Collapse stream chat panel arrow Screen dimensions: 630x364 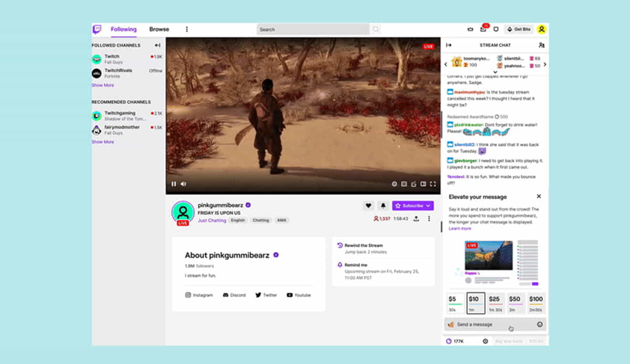[x=449, y=45]
